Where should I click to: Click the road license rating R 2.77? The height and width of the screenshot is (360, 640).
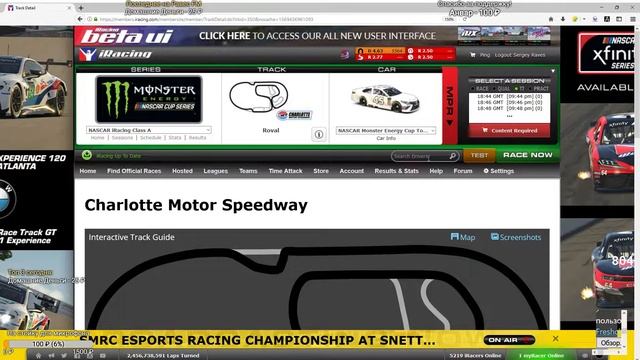[x=380, y=57]
